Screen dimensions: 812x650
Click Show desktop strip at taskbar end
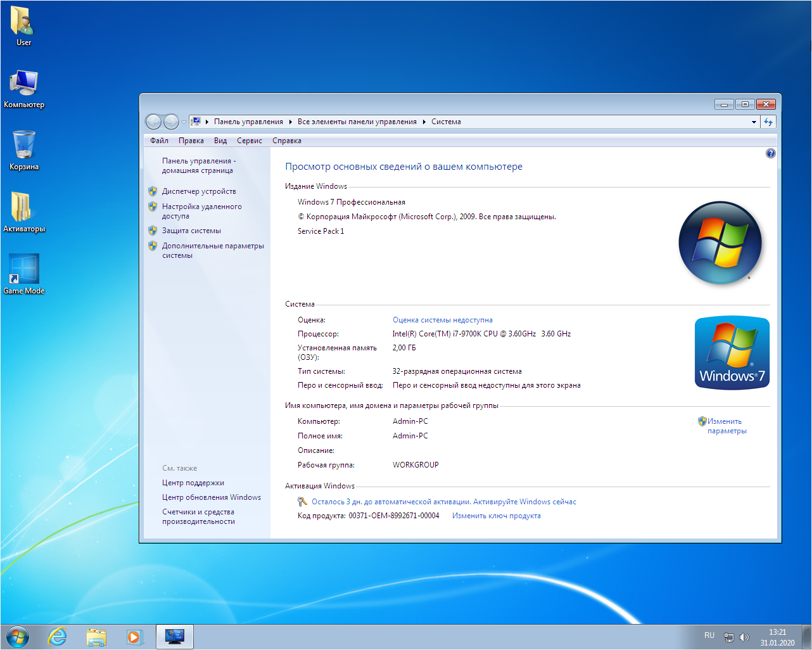[x=807, y=637]
